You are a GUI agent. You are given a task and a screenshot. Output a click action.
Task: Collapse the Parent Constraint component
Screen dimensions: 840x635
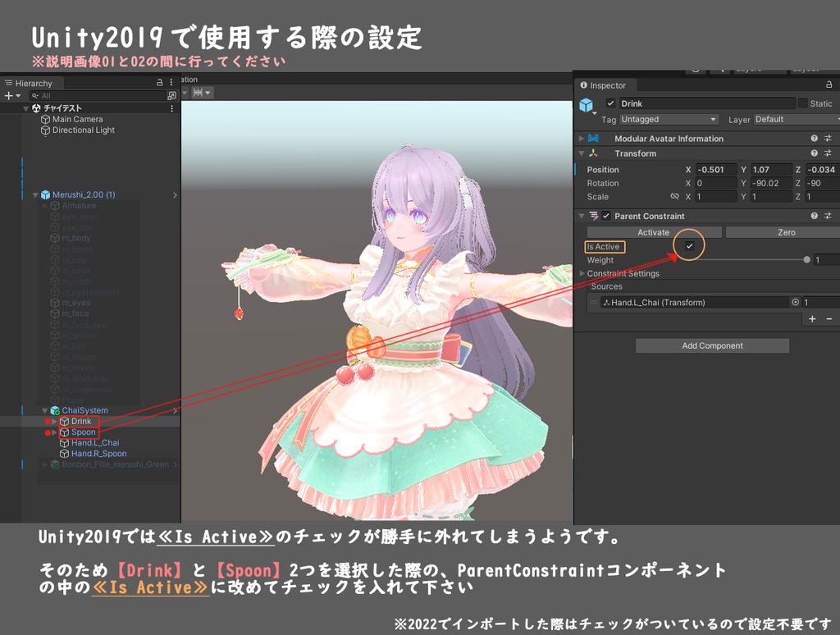click(x=582, y=216)
